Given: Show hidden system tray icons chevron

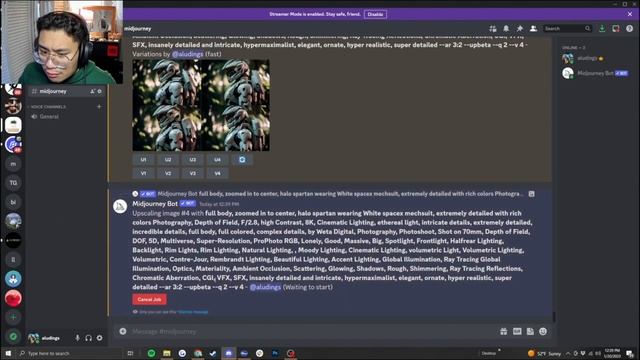Looking at the screenshot, I should click(568, 353).
